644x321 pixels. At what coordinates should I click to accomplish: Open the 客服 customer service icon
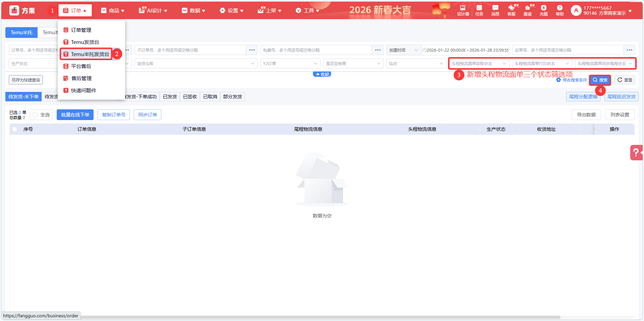(x=512, y=10)
